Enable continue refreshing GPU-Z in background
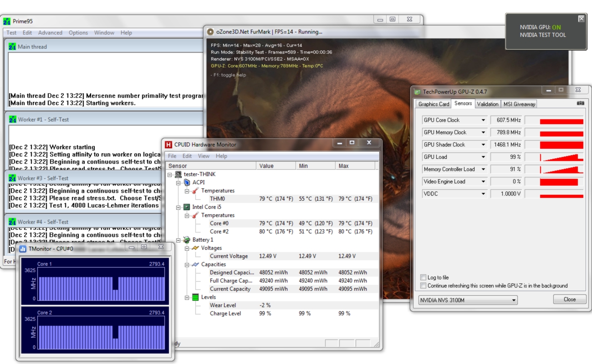Screen dimensions: 592x364 coord(424,286)
